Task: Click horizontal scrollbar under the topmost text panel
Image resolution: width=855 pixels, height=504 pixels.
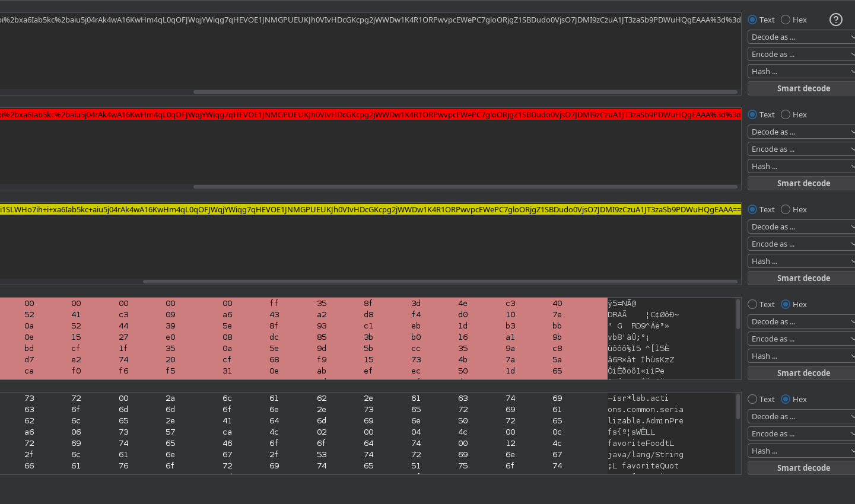Action: click(465, 92)
